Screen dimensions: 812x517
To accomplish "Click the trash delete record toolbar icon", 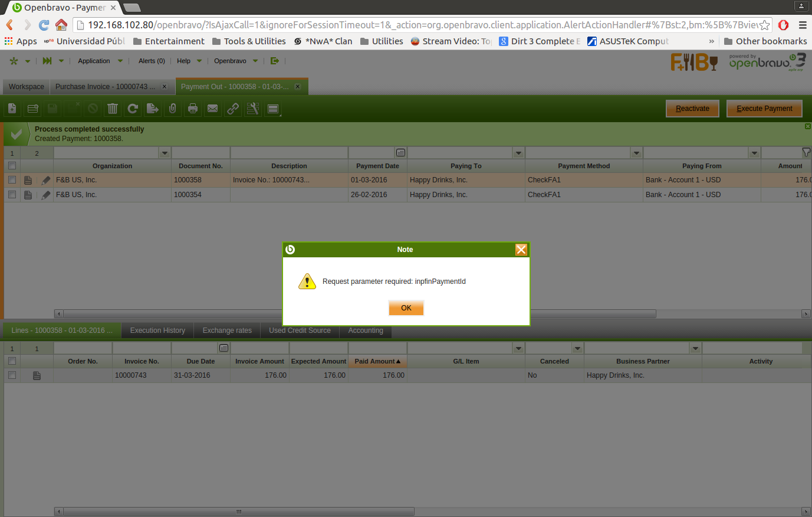I will [113, 109].
